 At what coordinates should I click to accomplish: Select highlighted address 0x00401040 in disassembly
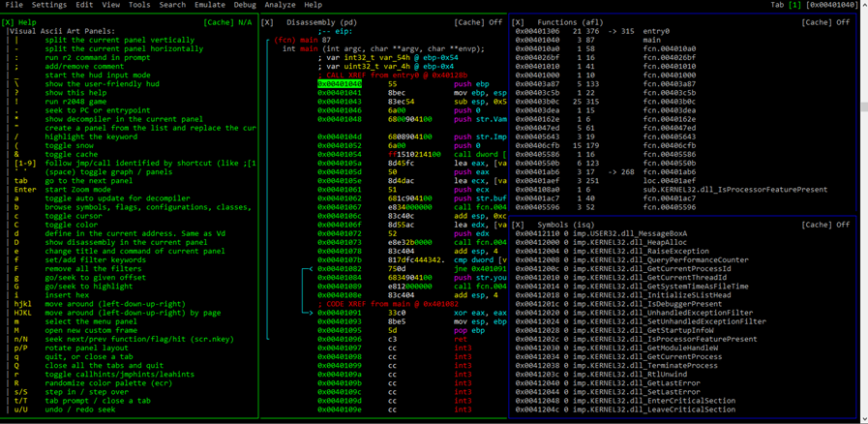[x=340, y=84]
